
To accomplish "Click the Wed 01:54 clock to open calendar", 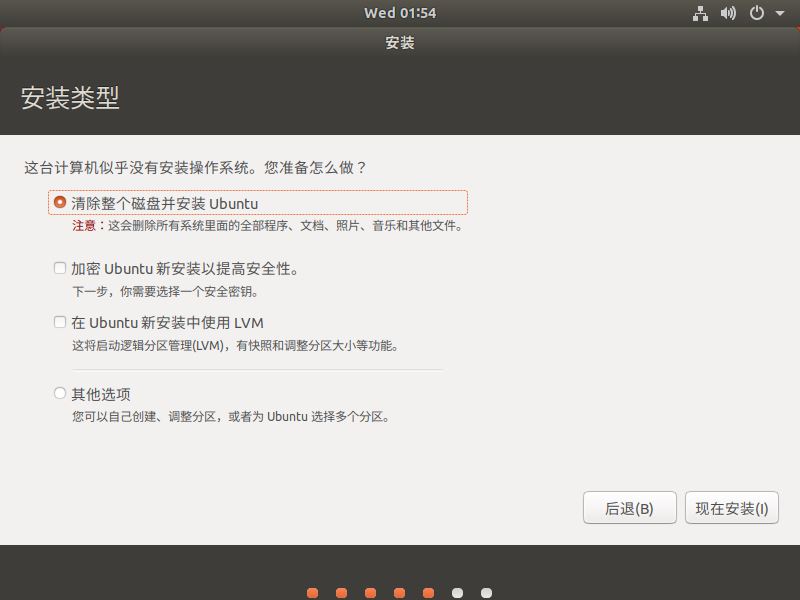I will (400, 12).
